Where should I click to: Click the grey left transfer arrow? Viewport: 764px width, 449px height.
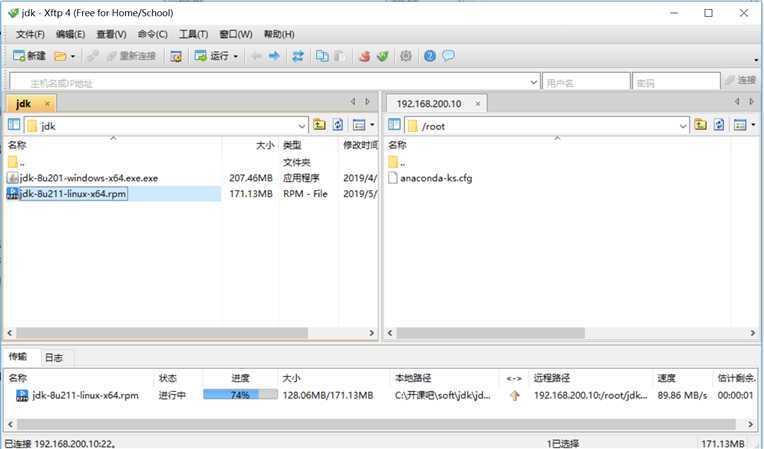256,56
